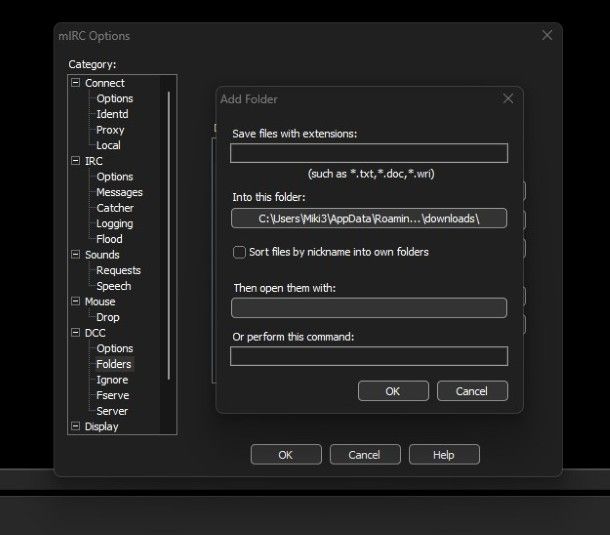Select Mouse in category tree
The height and width of the screenshot is (535, 610).
tap(100, 302)
